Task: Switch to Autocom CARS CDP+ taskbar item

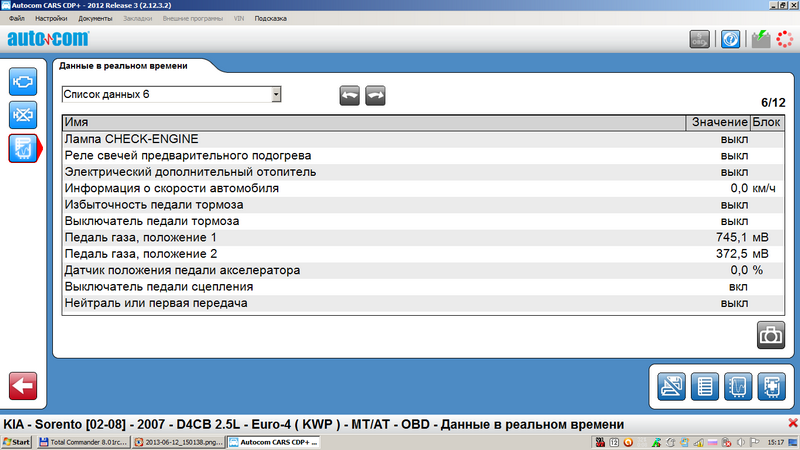Action: pos(273,442)
